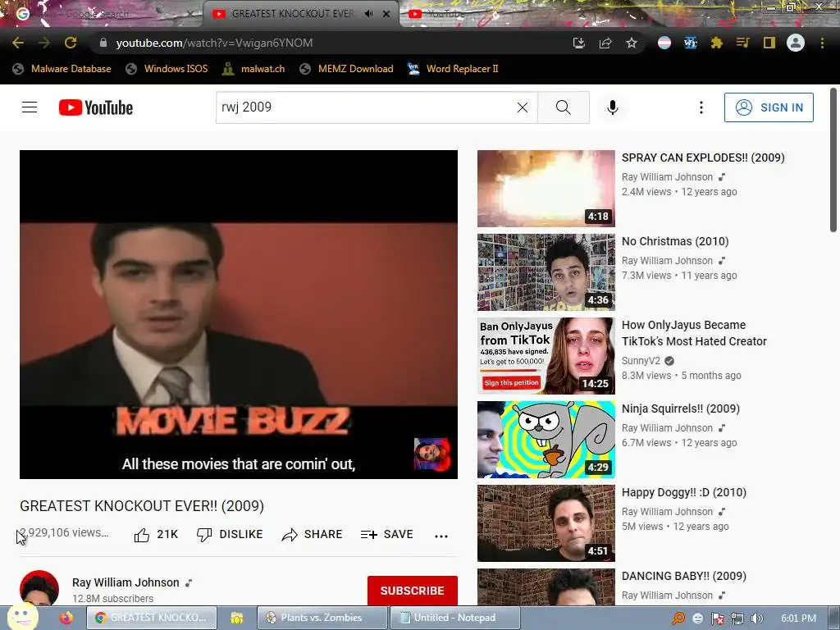Bookmark this page with the star icon
840x630 pixels.
632,43
